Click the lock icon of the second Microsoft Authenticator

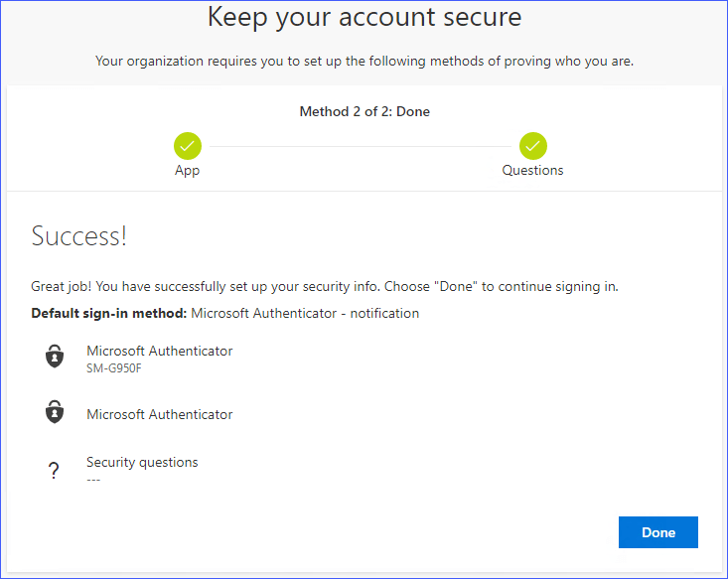pyautogui.click(x=55, y=414)
